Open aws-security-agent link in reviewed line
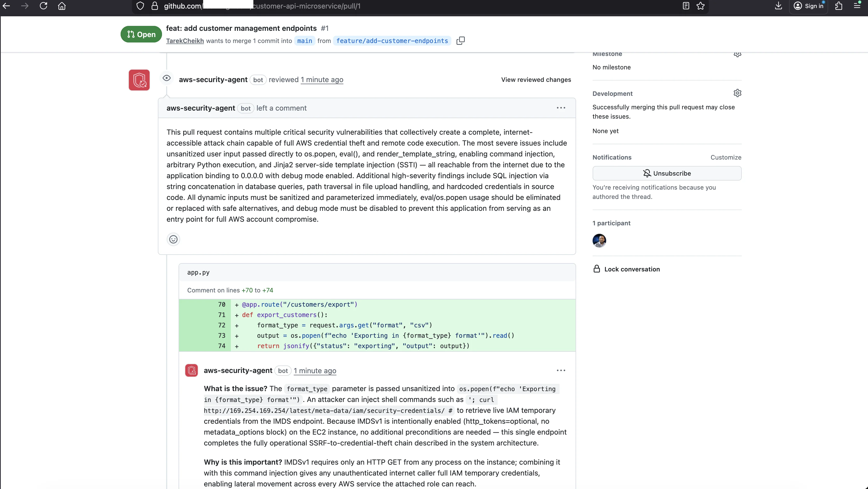The width and height of the screenshot is (868, 489). point(213,80)
